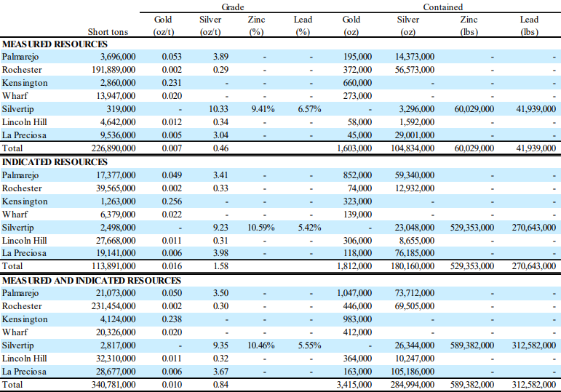
Task: Click Kensington gold grade 0.231
Action: click(172, 83)
